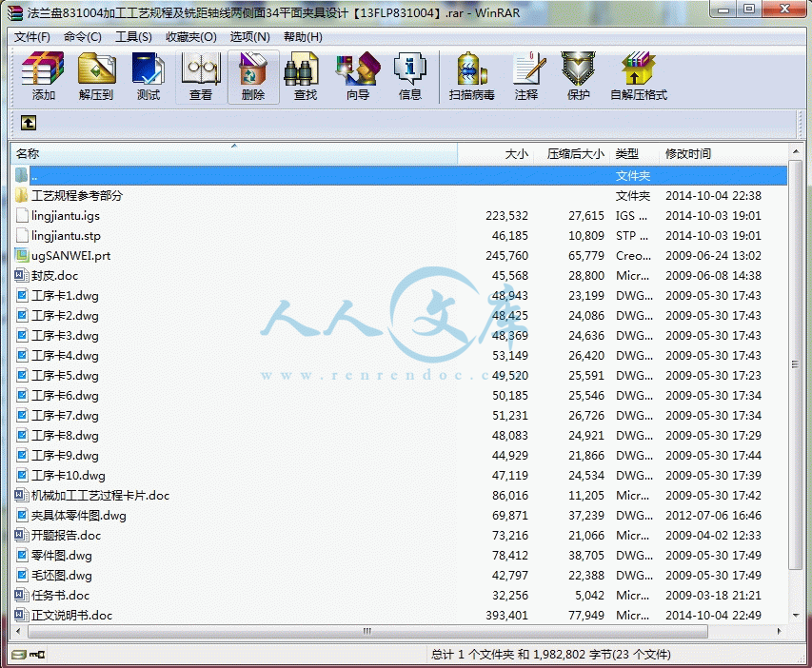Click the vertical scrollbar up arrow
Screen dimensions: 812x668
click(x=795, y=151)
